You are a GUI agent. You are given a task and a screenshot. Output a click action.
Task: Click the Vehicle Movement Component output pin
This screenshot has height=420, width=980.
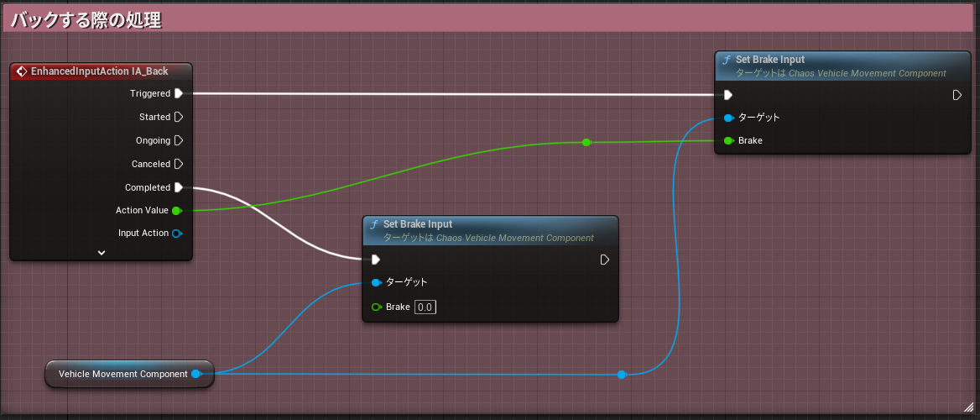click(196, 374)
